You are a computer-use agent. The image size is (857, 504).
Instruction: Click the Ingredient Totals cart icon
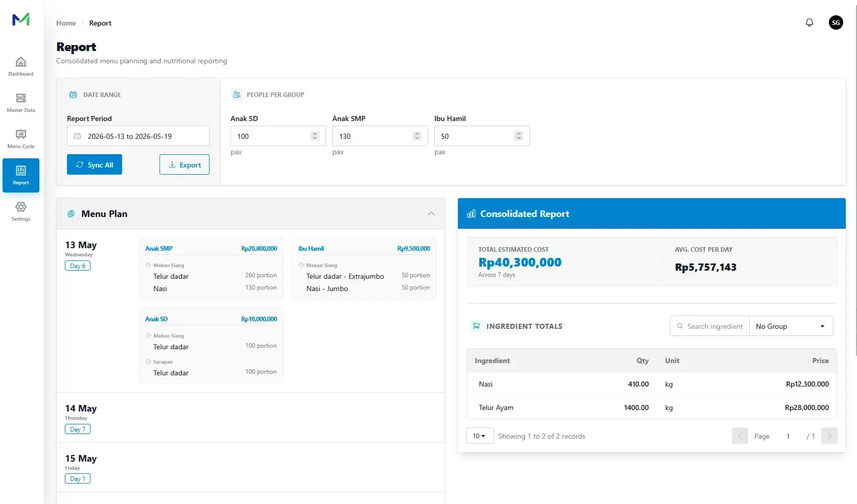click(x=476, y=326)
